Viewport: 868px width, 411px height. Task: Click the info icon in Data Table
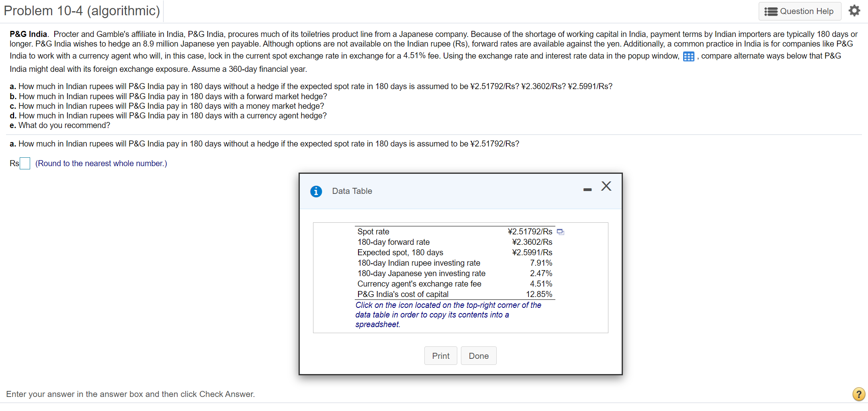pos(316,191)
